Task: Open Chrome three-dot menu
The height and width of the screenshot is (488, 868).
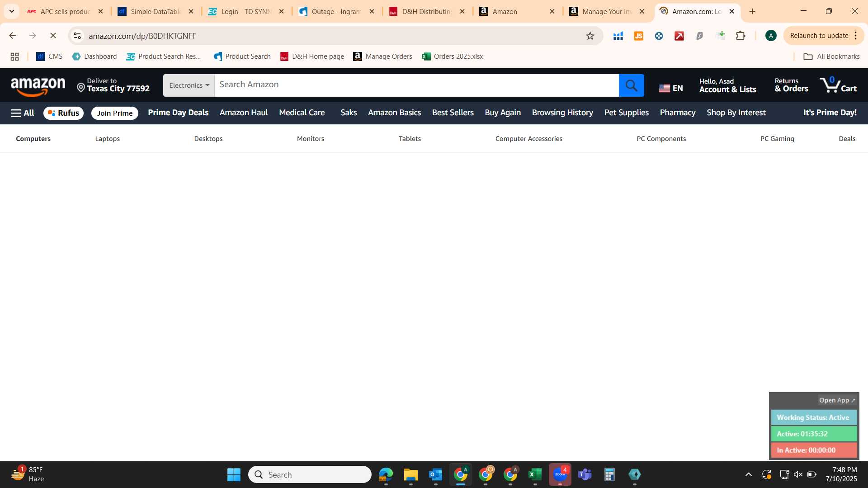Action: (x=855, y=36)
